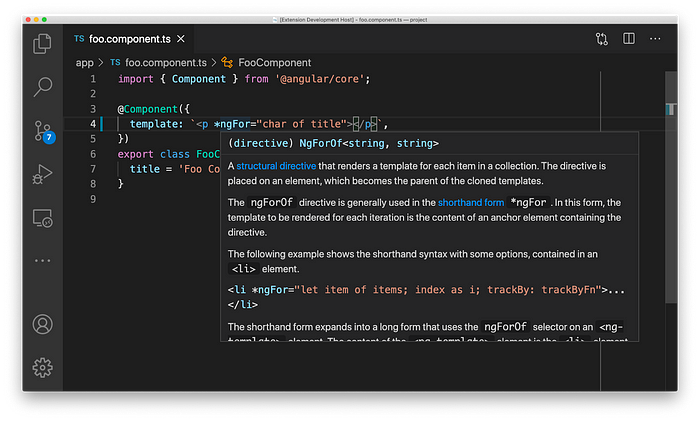Open the Search view

(42, 87)
